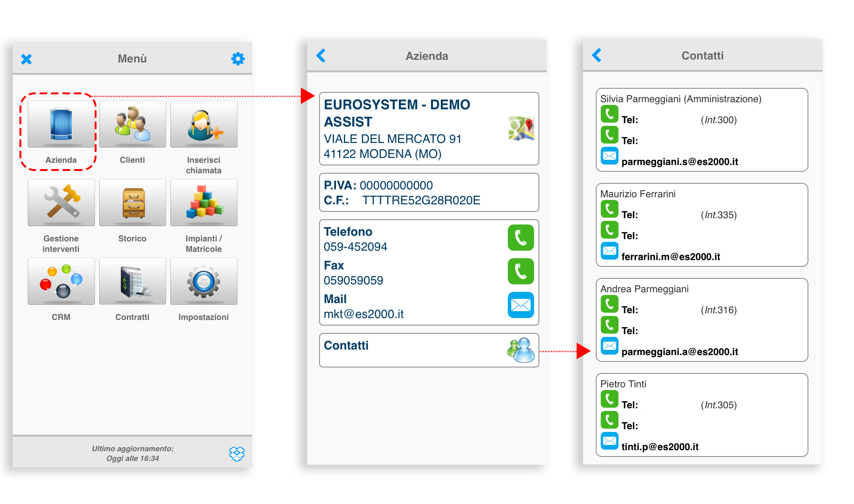Open the Contratti document icon
The image size is (854, 504).
132,281
